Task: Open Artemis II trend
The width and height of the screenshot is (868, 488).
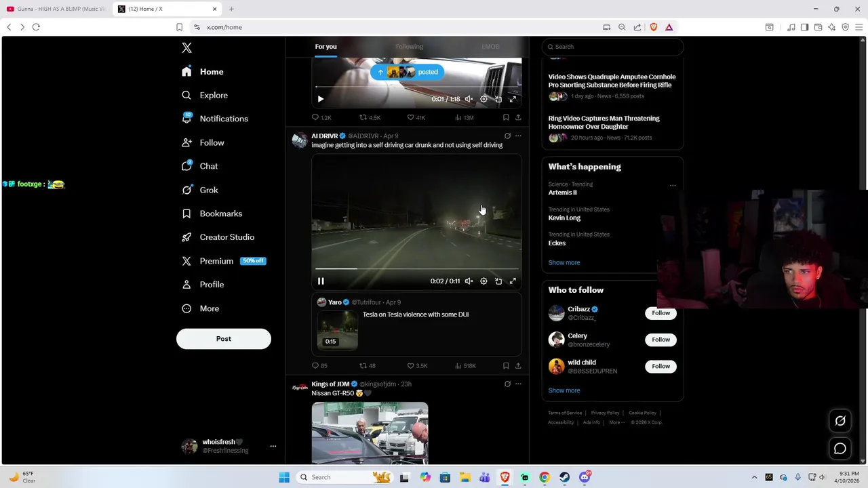Action: 562,192
